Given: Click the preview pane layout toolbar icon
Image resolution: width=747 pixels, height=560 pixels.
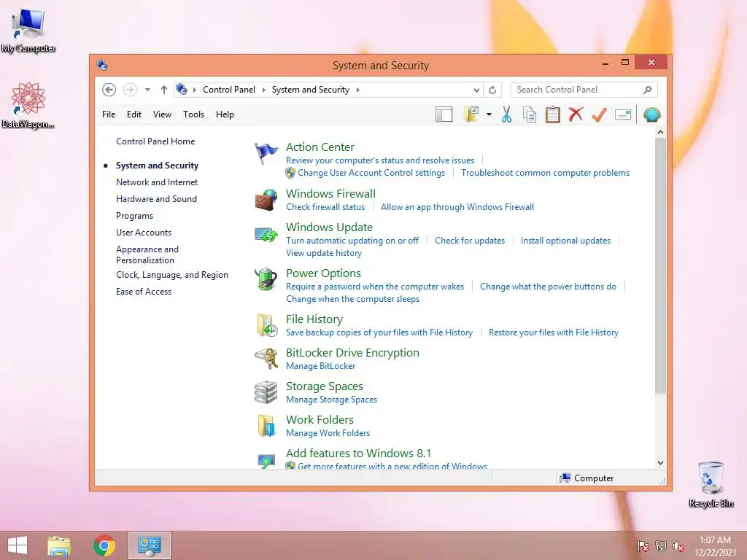Looking at the screenshot, I should [444, 114].
